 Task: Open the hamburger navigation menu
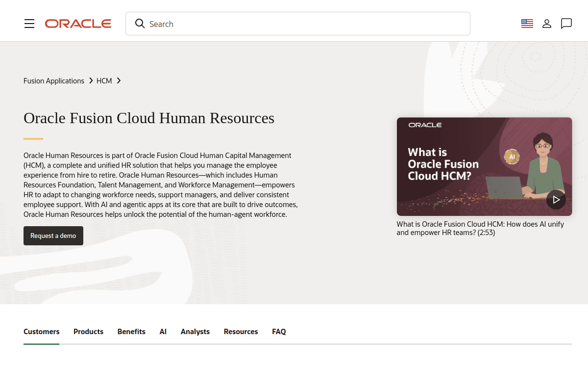click(29, 24)
